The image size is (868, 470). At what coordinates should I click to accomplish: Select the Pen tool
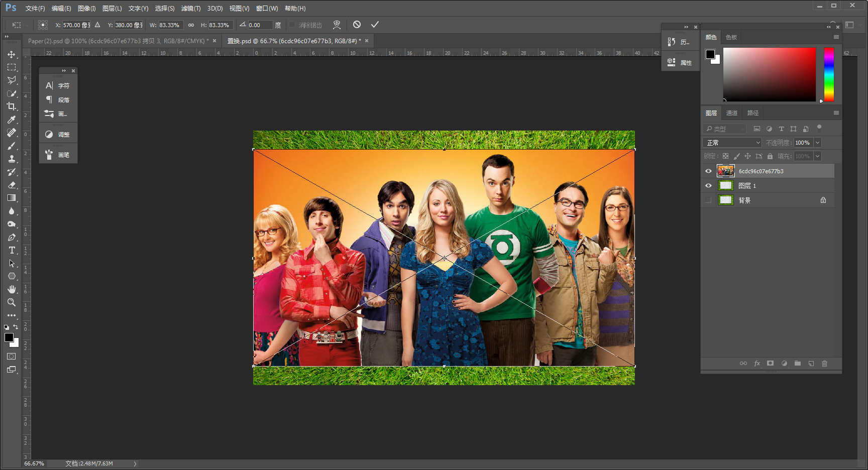tap(12, 237)
